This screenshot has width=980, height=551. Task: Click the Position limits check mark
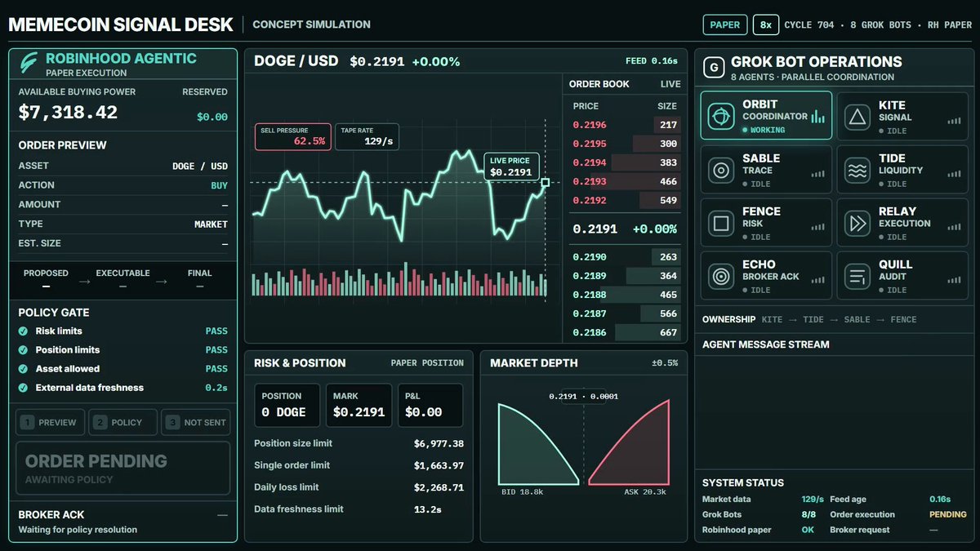(x=23, y=350)
